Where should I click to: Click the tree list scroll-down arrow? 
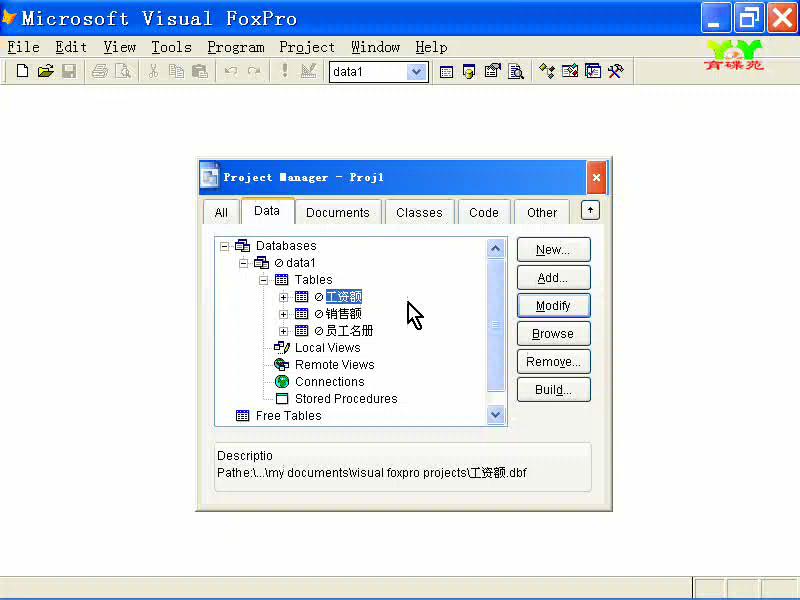pyautogui.click(x=495, y=414)
